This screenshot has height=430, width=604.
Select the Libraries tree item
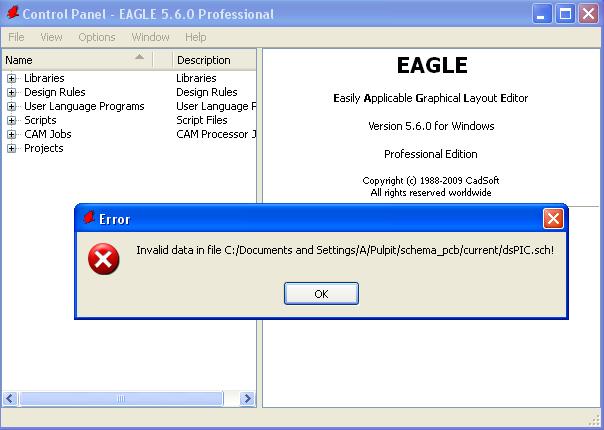(44, 78)
